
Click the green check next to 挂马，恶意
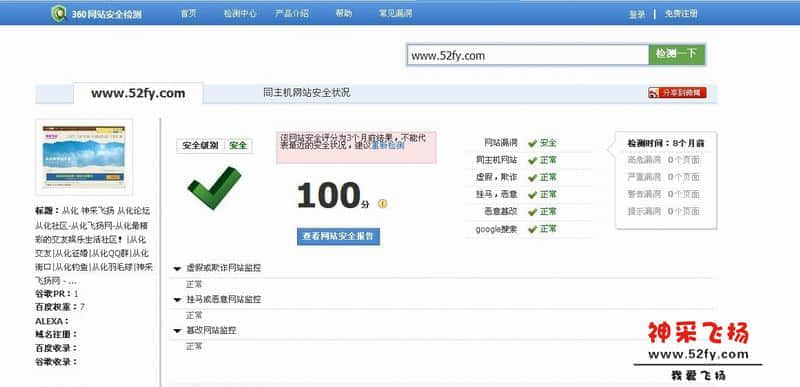[x=533, y=195]
